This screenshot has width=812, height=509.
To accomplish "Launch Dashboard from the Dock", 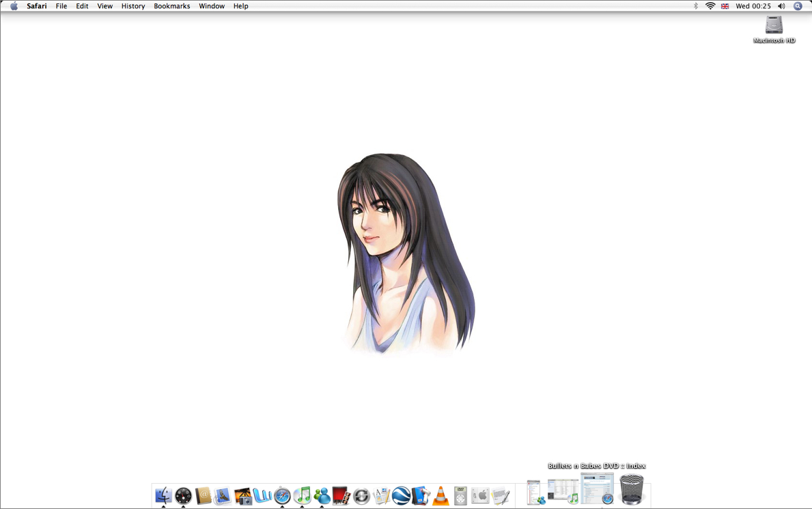I will pyautogui.click(x=183, y=496).
